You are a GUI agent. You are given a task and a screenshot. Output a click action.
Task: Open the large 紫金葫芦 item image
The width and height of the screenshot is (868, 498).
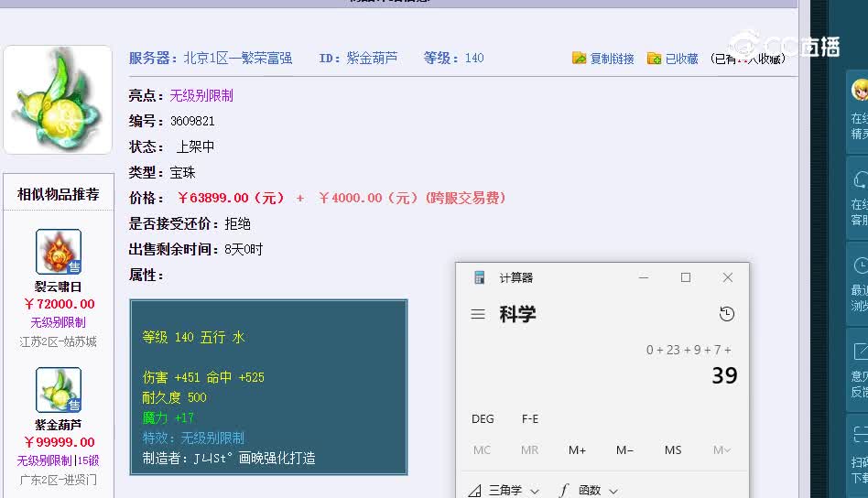click(x=58, y=100)
